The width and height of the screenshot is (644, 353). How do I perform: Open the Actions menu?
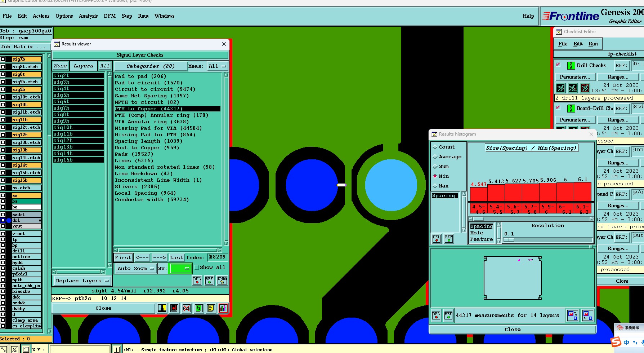point(41,16)
